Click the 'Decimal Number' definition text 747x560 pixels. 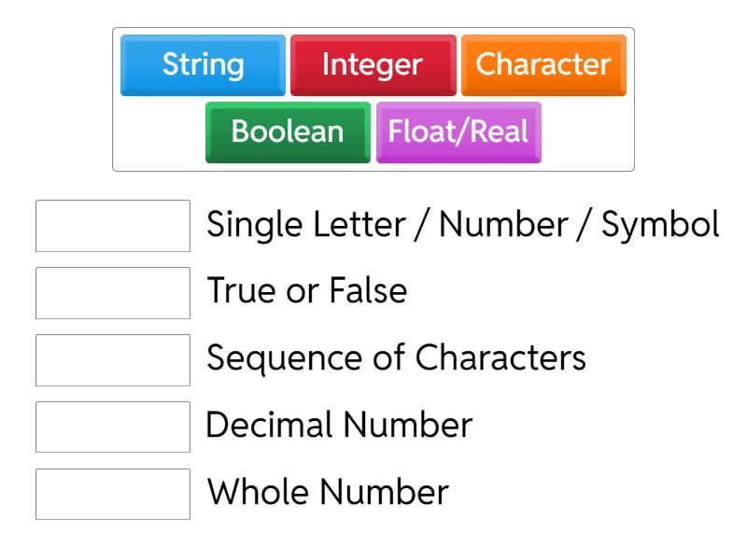339,427
